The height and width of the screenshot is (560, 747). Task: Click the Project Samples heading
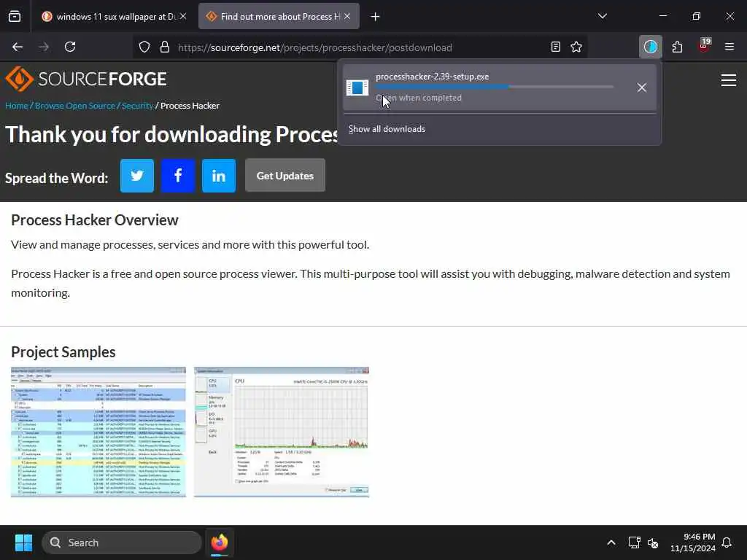point(63,352)
